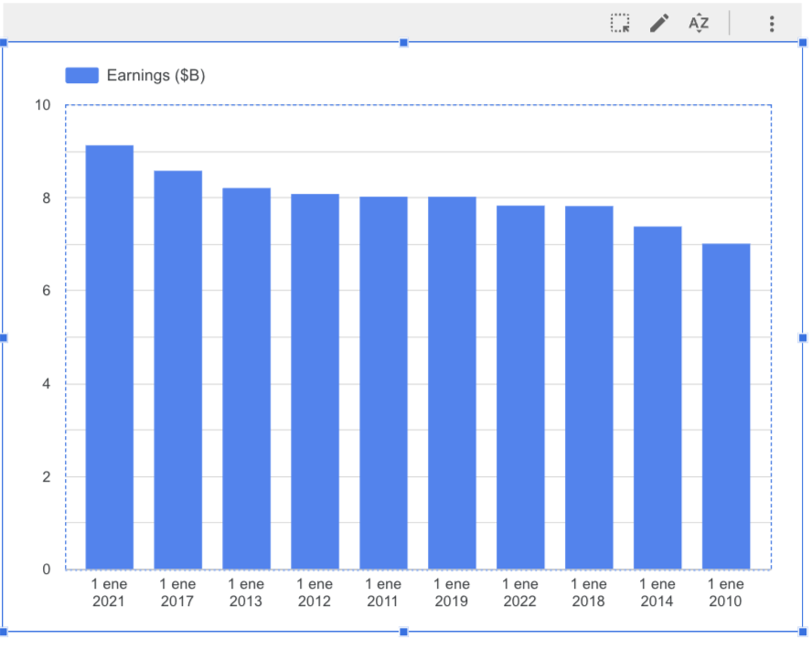812x649 pixels.
Task: Select the bar labeled 1 ene 2017
Action: 177,369
